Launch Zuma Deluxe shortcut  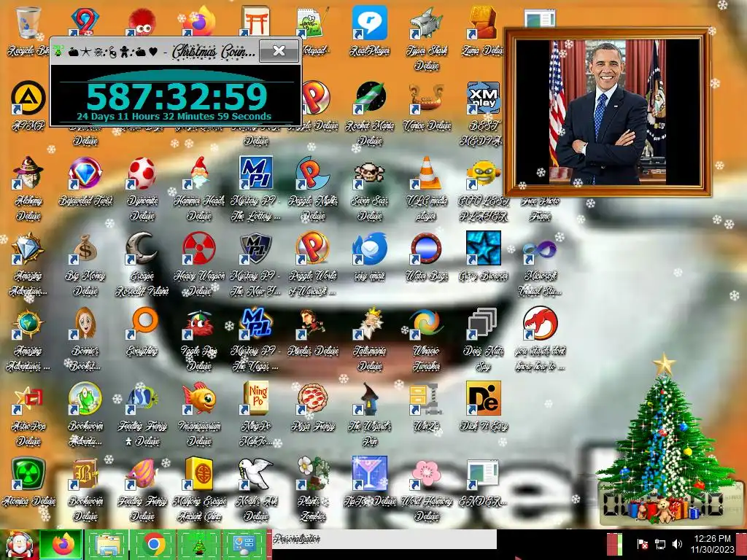coord(483,23)
